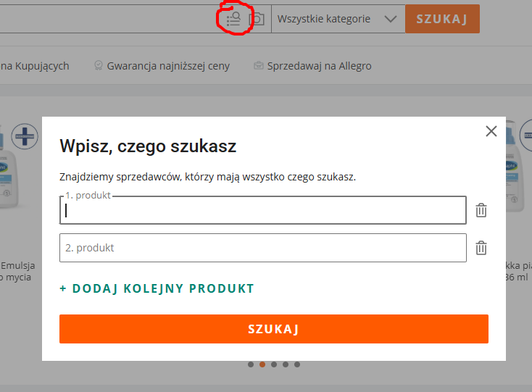Click the camera image search icon

point(256,20)
